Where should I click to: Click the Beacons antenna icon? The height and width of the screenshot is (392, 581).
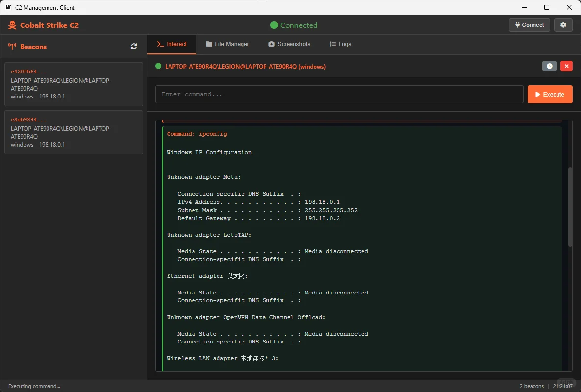12,47
